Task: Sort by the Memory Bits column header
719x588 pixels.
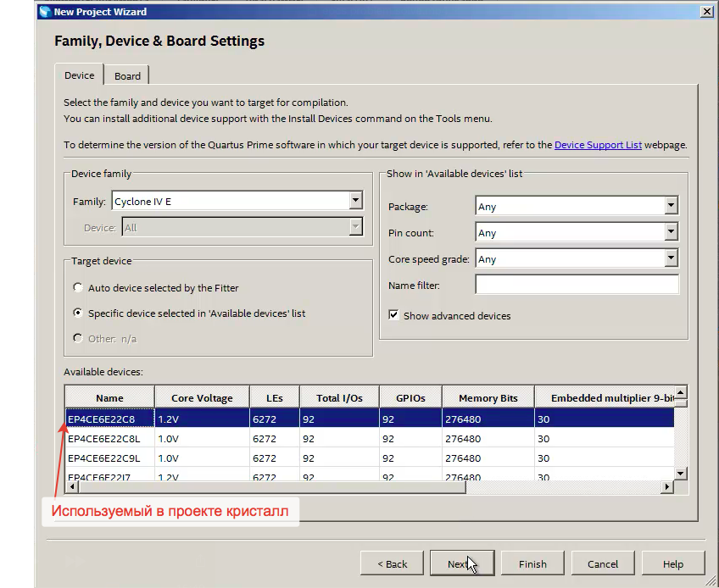Action: (x=488, y=397)
